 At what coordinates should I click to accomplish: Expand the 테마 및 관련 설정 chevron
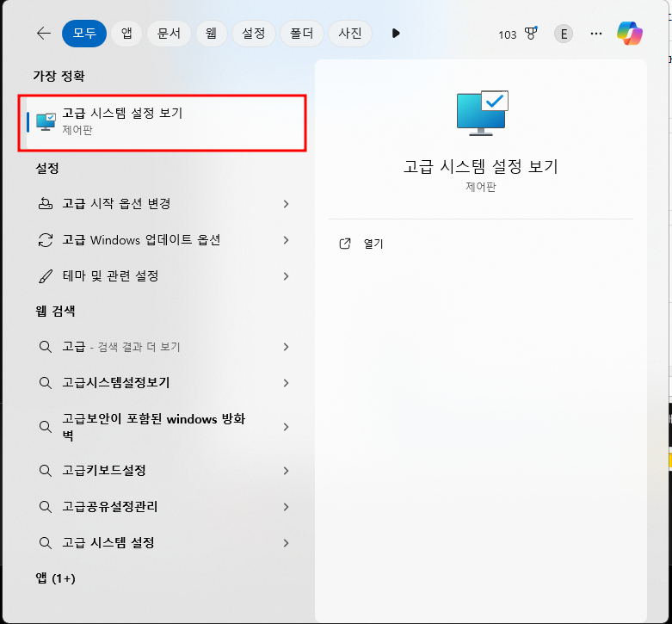tap(287, 276)
